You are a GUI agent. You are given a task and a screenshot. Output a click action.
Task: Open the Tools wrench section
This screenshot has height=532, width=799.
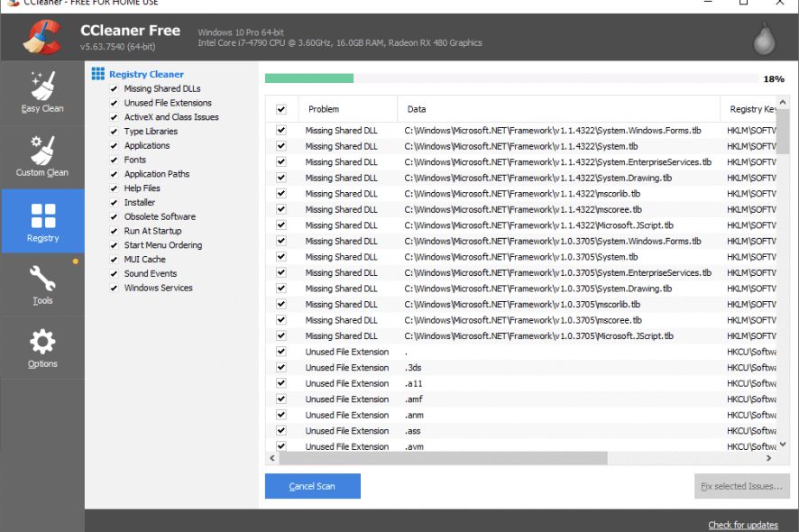pos(42,284)
